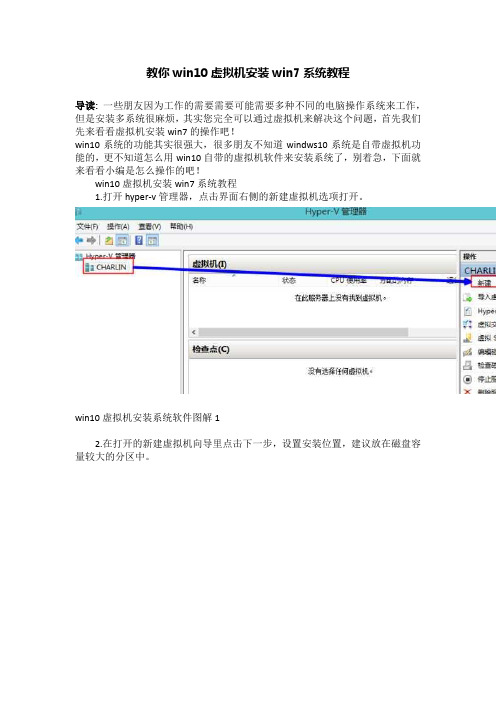
Task: Click the Forward arrow in Hyper-V toolbar
Action: 91,240
